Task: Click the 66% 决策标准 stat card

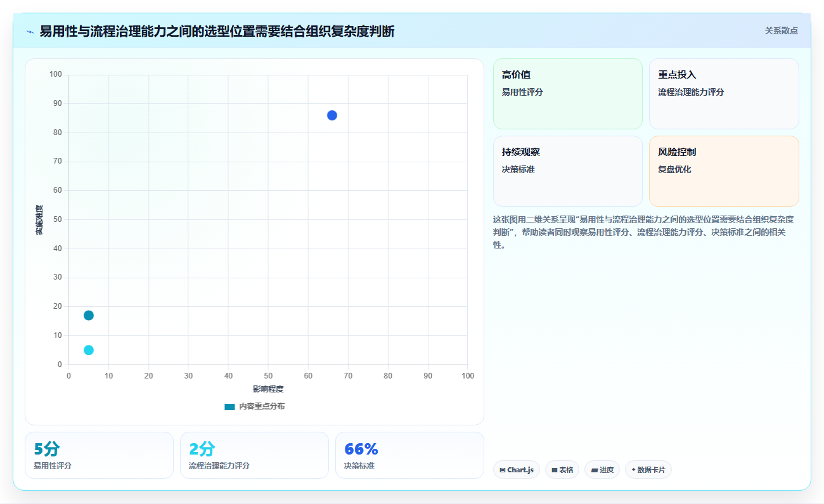Action: pyautogui.click(x=409, y=455)
